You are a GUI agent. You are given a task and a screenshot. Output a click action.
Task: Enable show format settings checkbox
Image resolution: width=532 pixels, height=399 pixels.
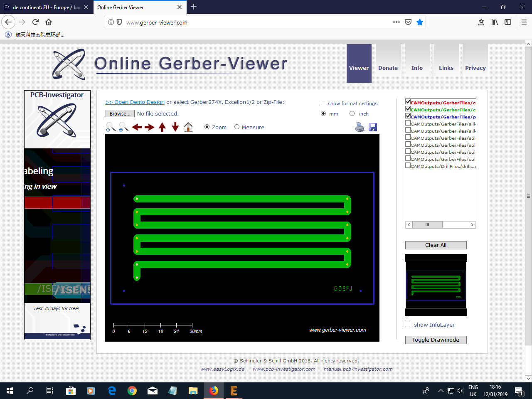point(323,103)
